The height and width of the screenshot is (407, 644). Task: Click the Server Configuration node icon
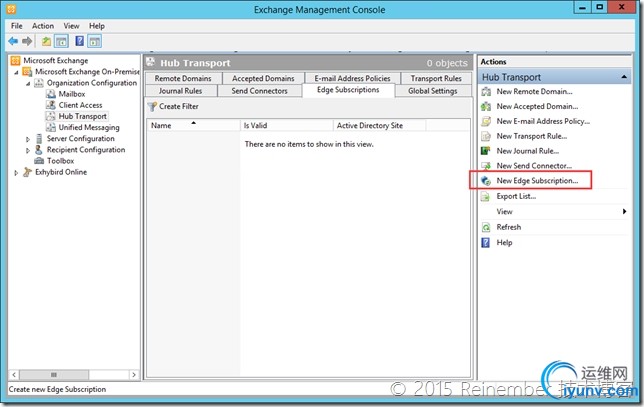tap(39, 138)
